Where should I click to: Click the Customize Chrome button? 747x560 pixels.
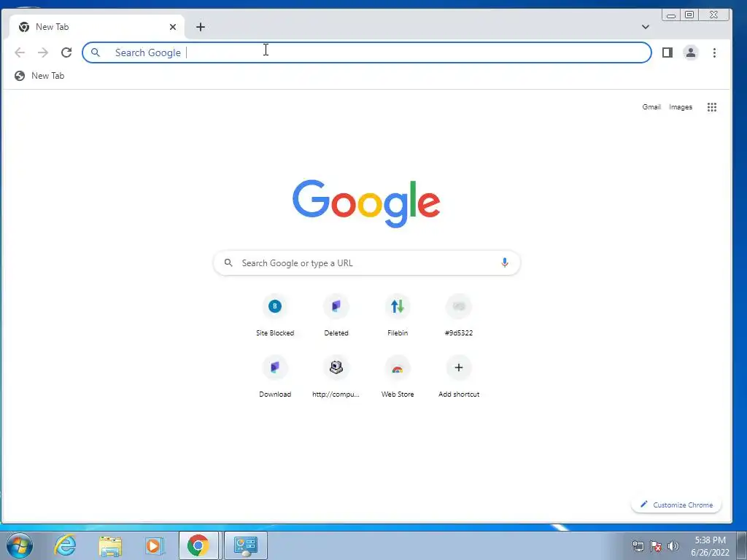(x=676, y=505)
